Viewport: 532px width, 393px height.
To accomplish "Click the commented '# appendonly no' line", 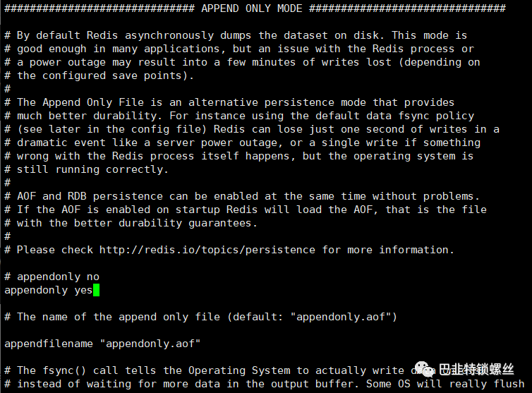I will coord(52,277).
